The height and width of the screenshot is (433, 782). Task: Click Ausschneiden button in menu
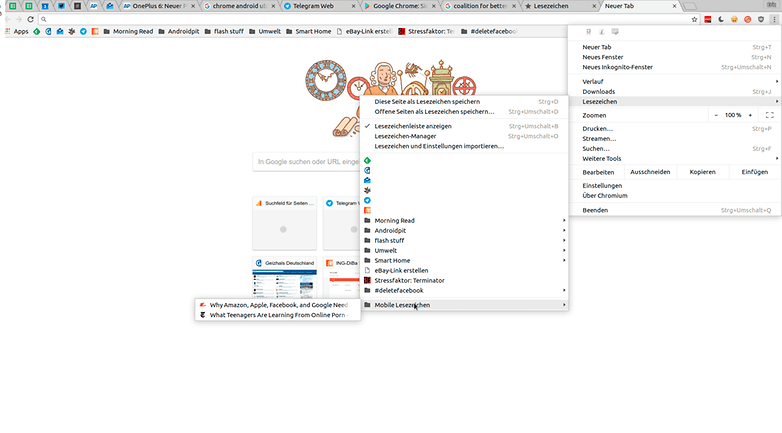[x=650, y=172]
